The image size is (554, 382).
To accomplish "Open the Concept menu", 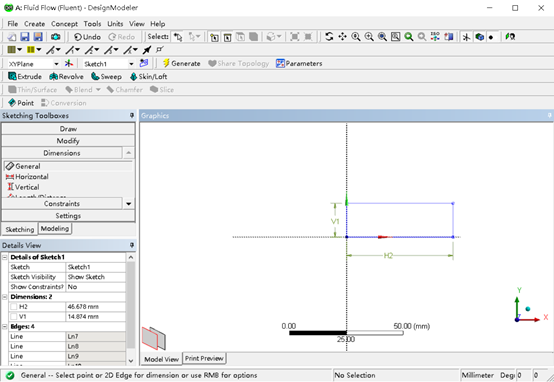I will (64, 24).
